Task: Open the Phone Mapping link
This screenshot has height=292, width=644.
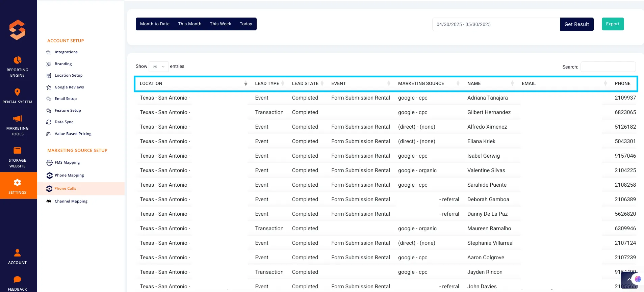Action: (x=69, y=176)
